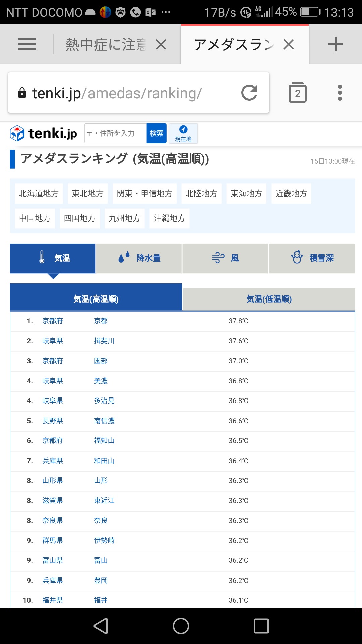Filter ranking by 関東・甲信地方
The image size is (362, 644).
tap(144, 194)
